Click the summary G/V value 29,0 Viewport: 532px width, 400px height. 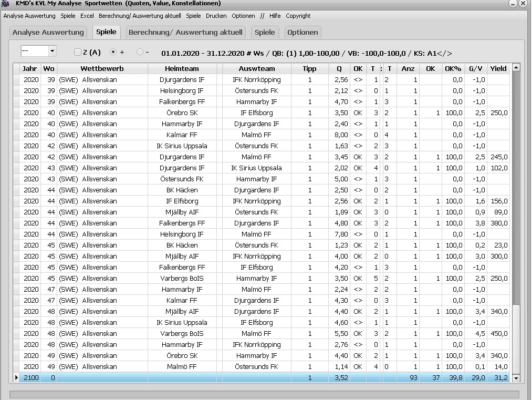pyautogui.click(x=476, y=377)
